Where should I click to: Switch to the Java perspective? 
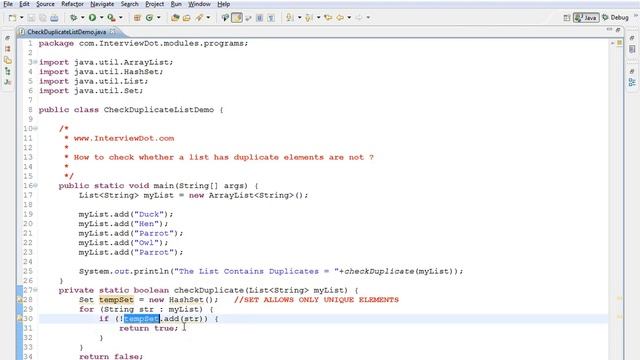[586, 18]
